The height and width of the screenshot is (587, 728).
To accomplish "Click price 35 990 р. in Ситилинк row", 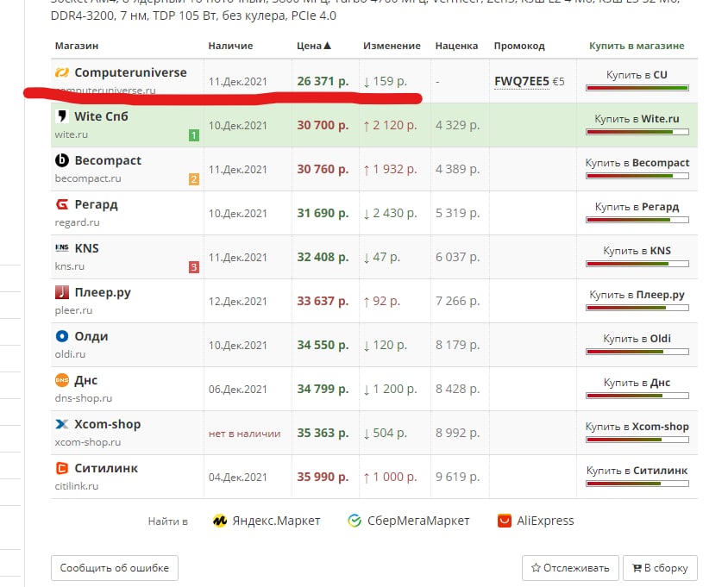I will pyautogui.click(x=323, y=477).
